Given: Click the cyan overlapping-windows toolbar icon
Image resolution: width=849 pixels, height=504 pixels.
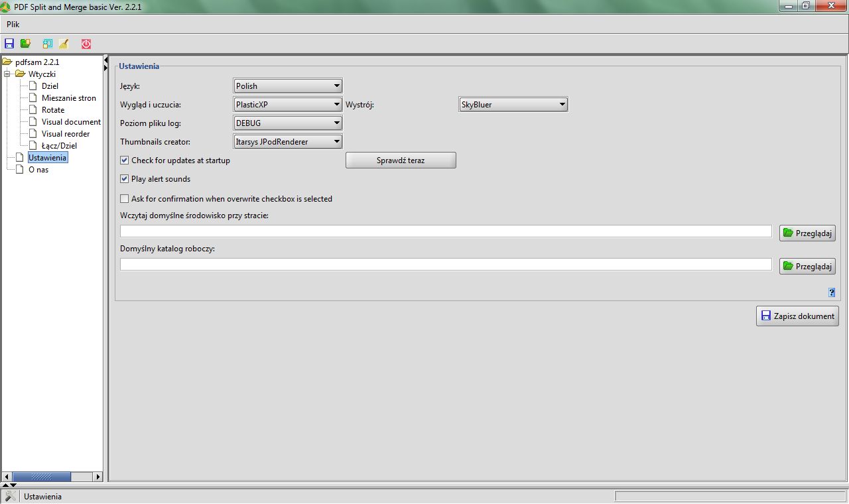Looking at the screenshot, I should (x=48, y=44).
